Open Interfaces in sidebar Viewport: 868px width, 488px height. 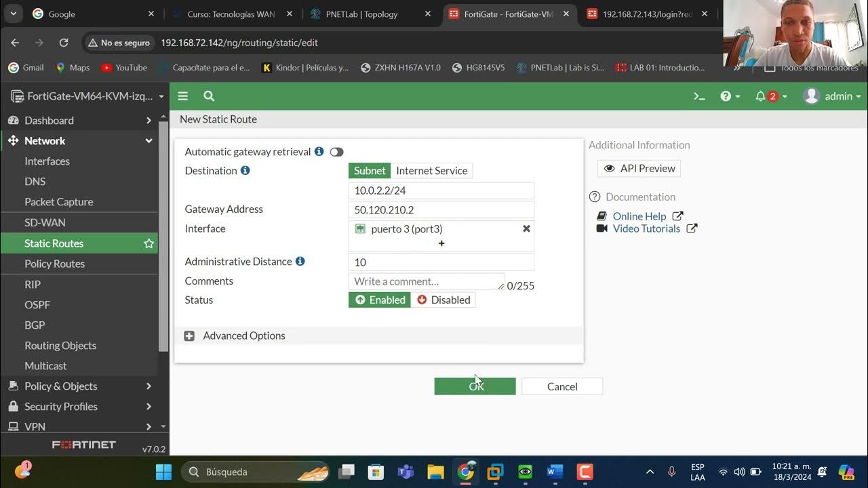(x=47, y=161)
